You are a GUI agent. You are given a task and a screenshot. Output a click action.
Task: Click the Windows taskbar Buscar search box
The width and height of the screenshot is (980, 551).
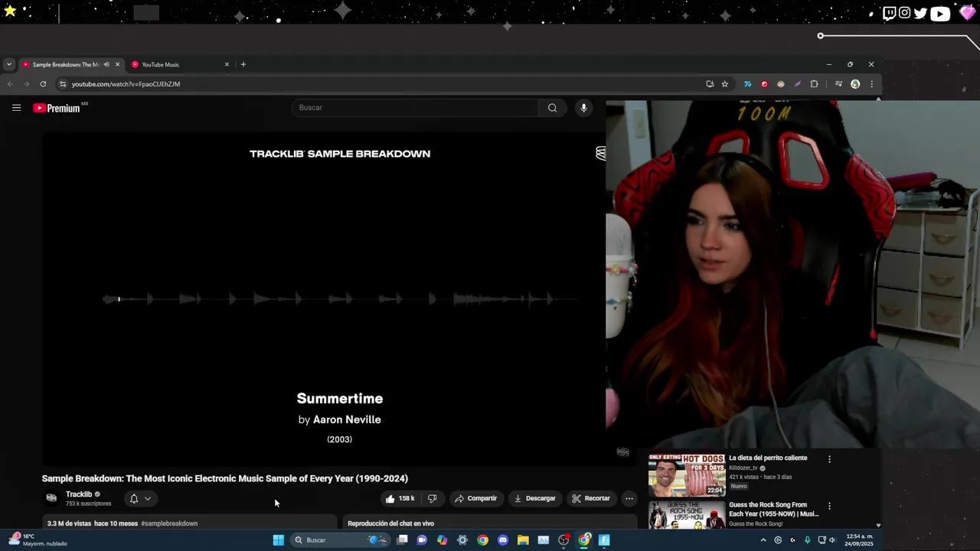(x=338, y=540)
